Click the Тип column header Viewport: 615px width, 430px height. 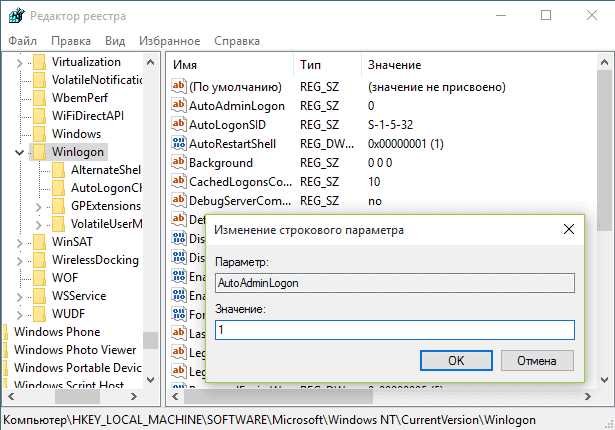point(311,64)
